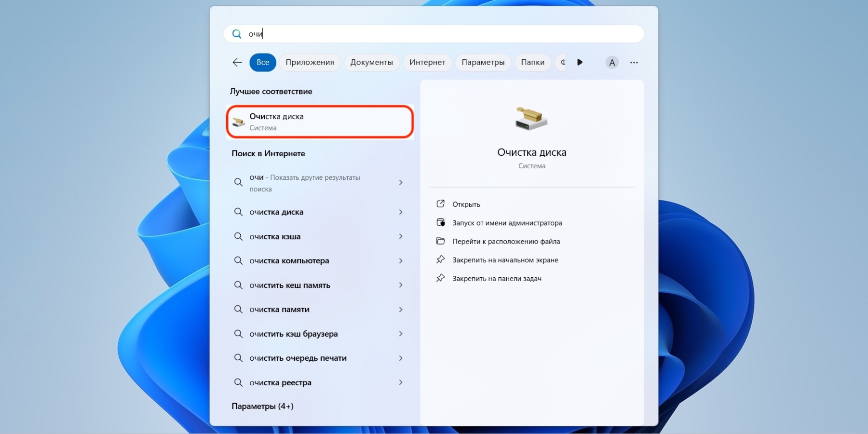Open the three-dots more options menu
Screen dimensions: 868x434
(634, 62)
